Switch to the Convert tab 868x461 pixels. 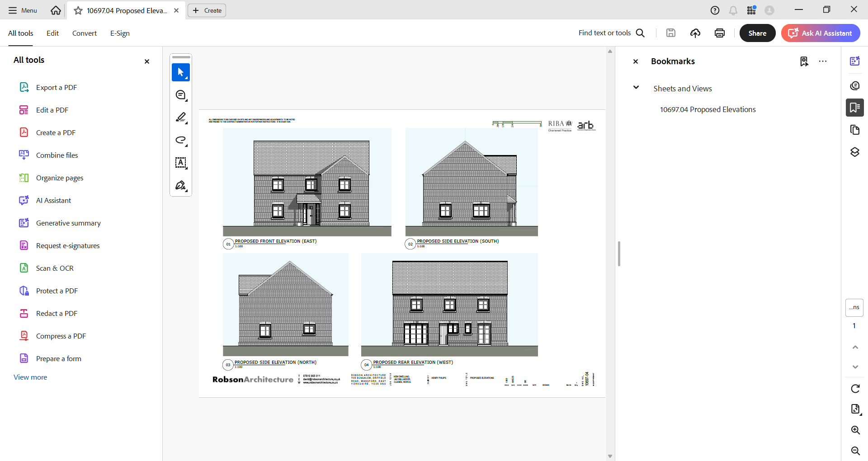[85, 33]
